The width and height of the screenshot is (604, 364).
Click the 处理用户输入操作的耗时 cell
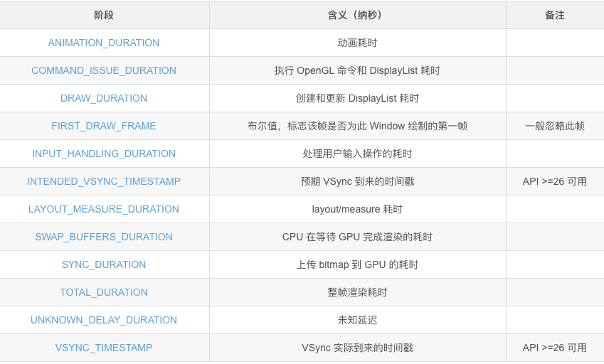click(x=357, y=154)
